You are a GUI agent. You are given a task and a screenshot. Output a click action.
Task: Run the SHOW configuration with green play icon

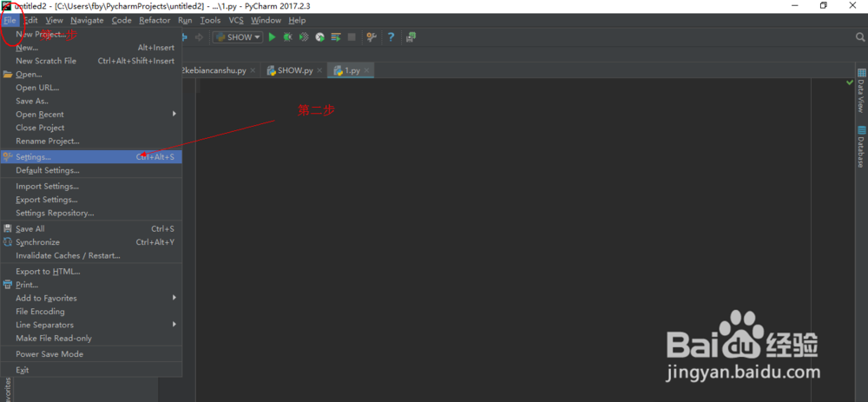tap(272, 37)
